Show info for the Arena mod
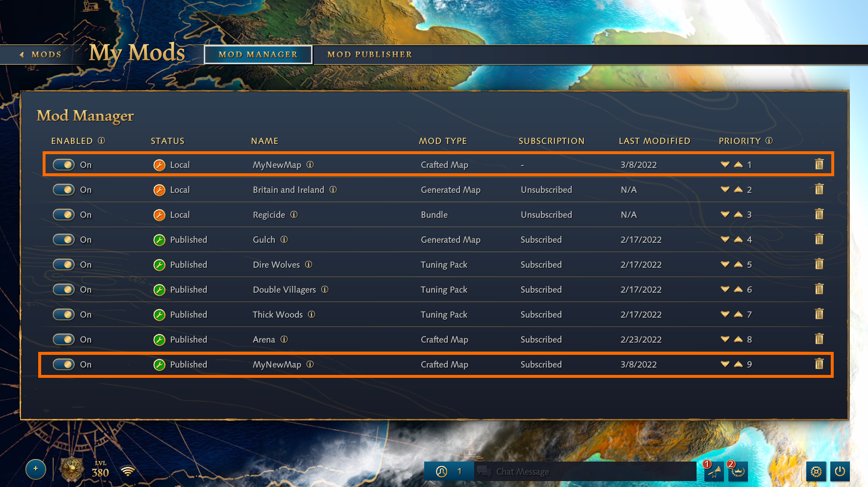The image size is (868, 487). tap(284, 339)
